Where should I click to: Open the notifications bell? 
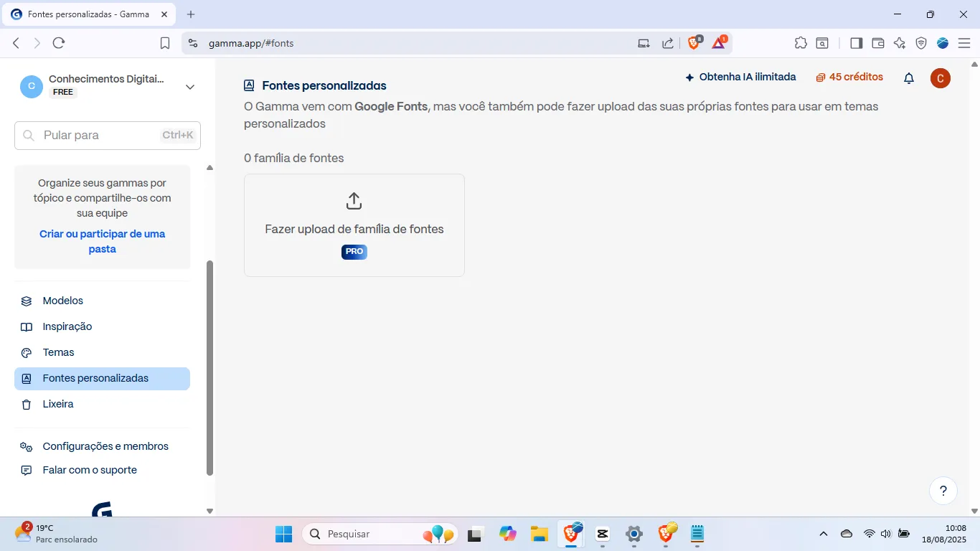pos(909,78)
